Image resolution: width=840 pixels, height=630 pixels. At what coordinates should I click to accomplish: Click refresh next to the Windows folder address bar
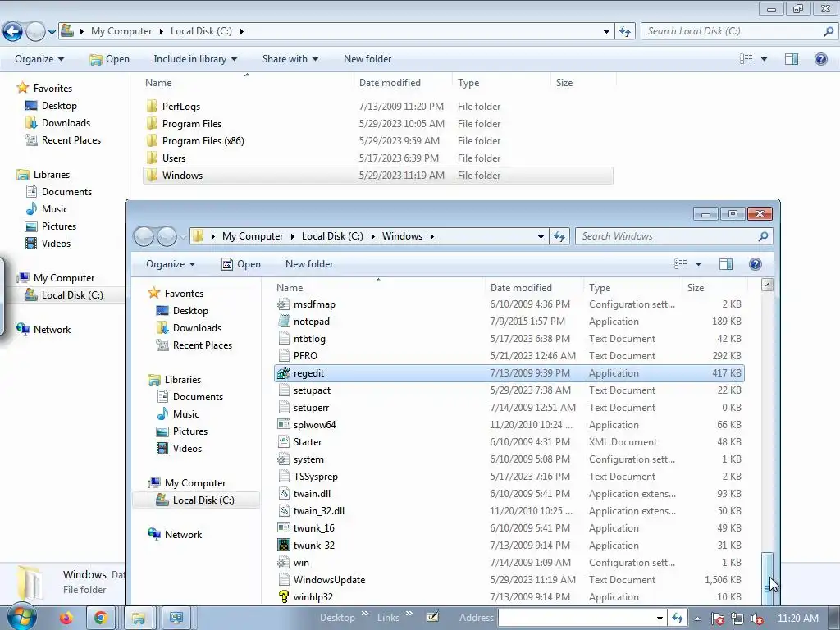point(559,236)
